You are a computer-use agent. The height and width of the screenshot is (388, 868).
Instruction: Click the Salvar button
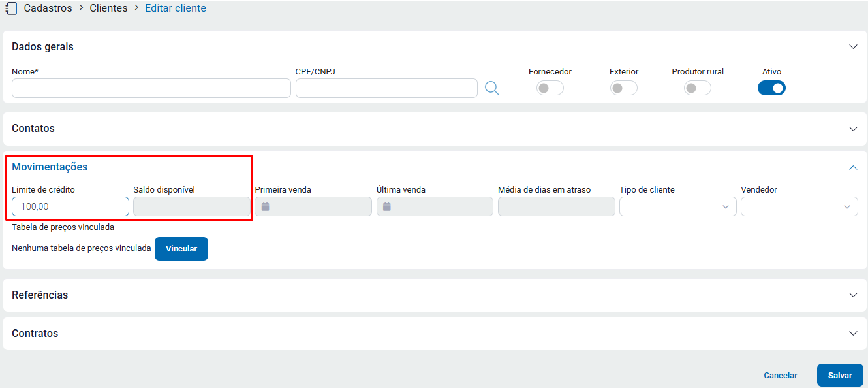(x=840, y=376)
